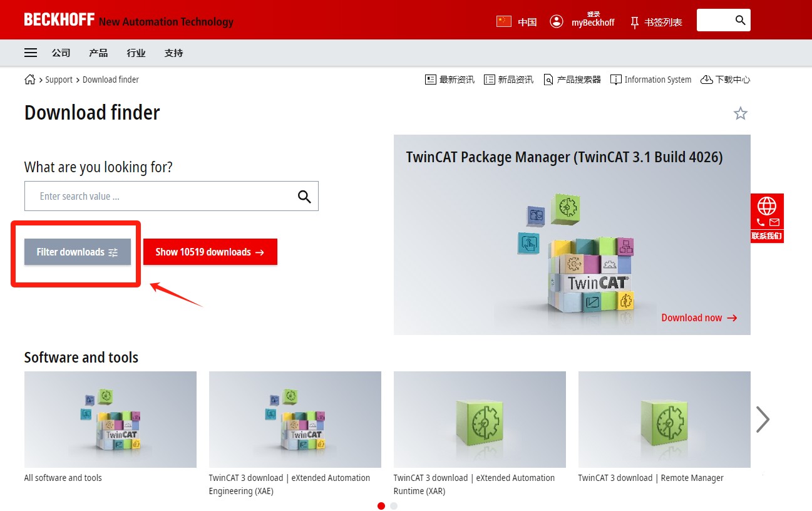Select the first red carousel dot
This screenshot has width=812, height=511.
click(x=381, y=506)
